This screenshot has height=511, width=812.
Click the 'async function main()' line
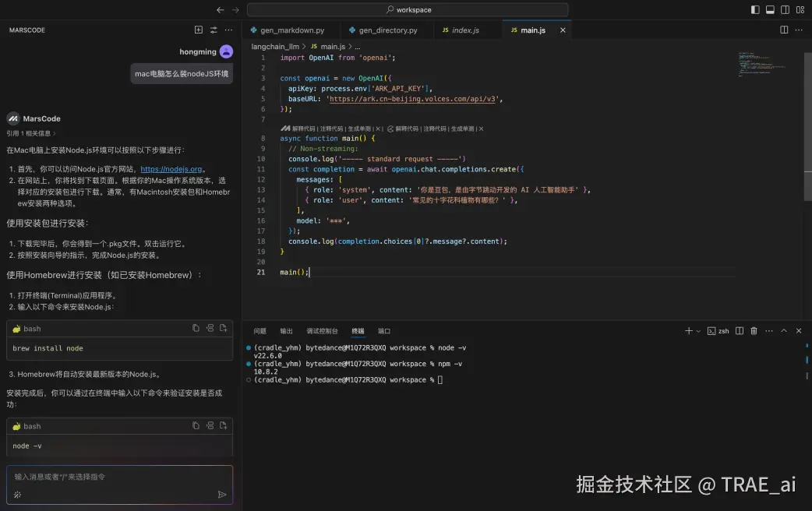coord(327,138)
